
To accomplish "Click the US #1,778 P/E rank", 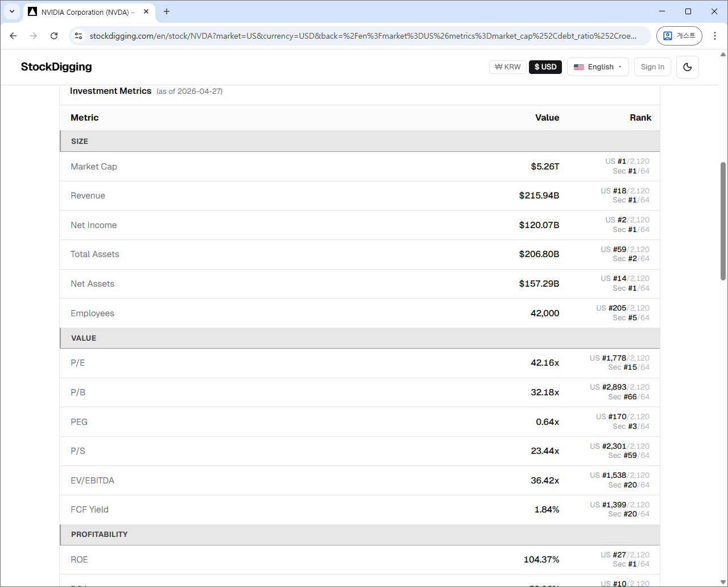I will pos(619,358).
